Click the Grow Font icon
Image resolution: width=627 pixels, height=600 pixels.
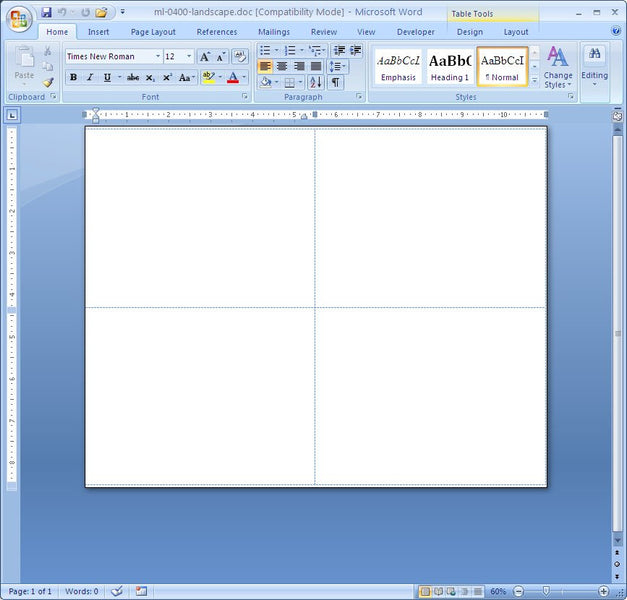(x=205, y=57)
